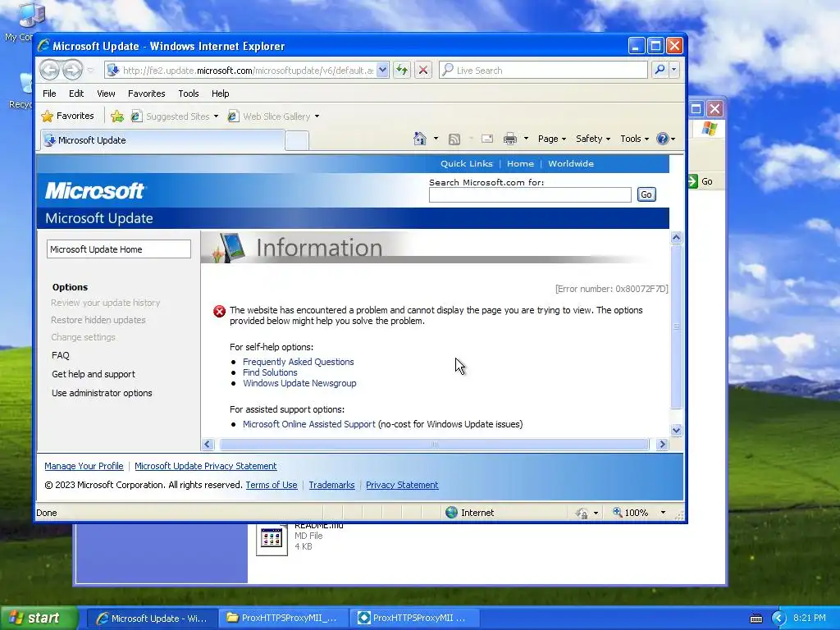Click the Read Mail icon
The image size is (840, 630).
487,139
